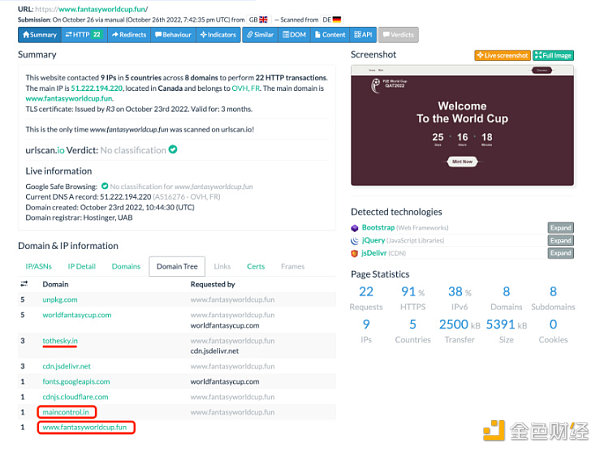
Task: Select the Links tab
Action: click(222, 266)
